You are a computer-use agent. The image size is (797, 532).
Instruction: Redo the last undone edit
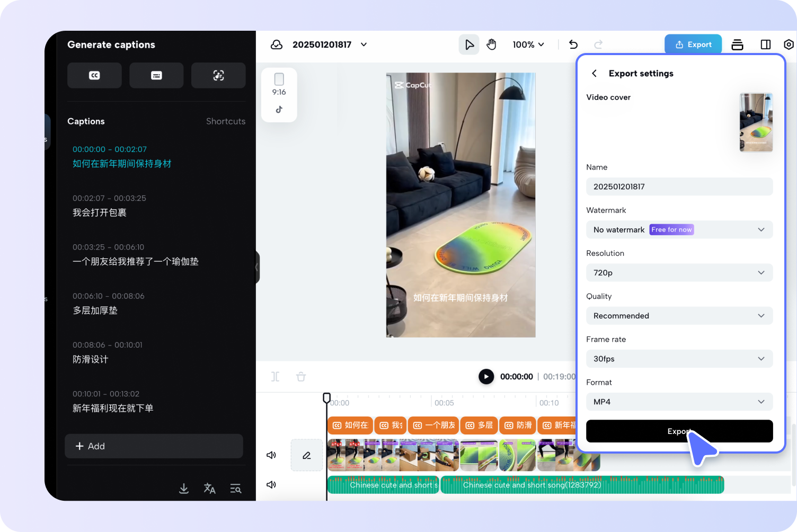coord(598,45)
